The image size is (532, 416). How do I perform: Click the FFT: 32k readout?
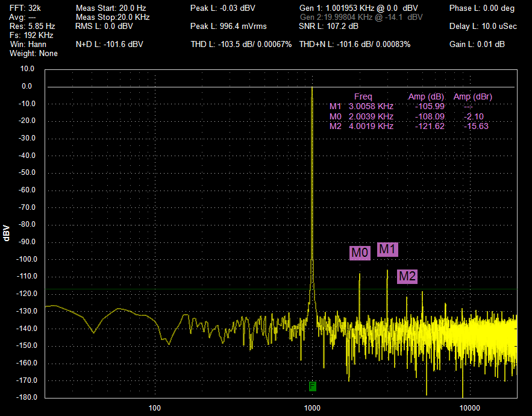coord(25,8)
